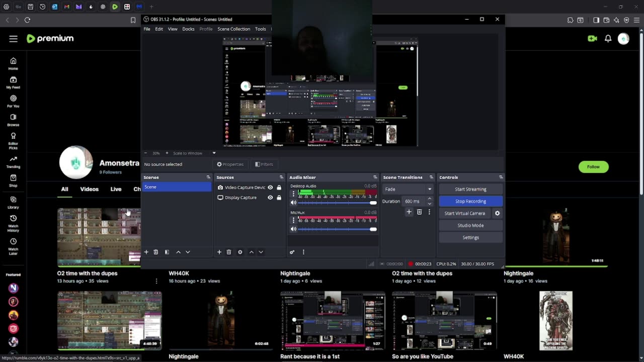Open Watch Later in the Rumble sidebar
Viewport: 644px width, 362px height.
[13, 246]
